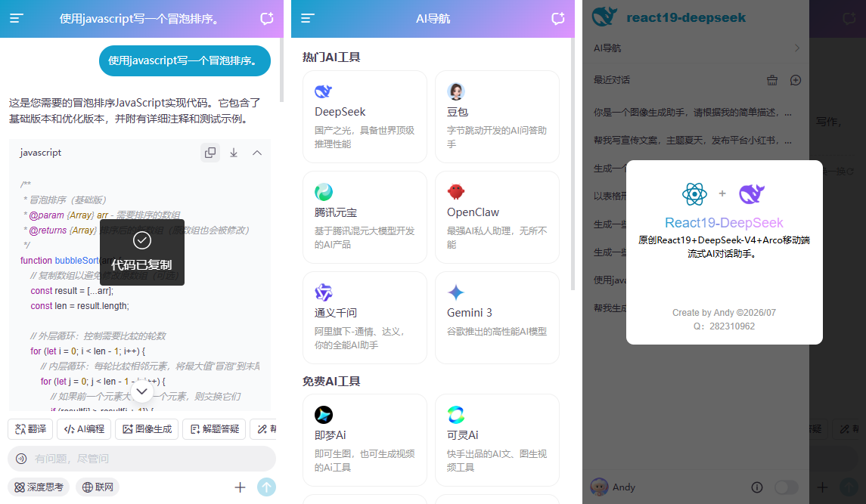The height and width of the screenshot is (504, 866).
Task: Open conversation 你是一个图像生成助手
Action: [693, 112]
